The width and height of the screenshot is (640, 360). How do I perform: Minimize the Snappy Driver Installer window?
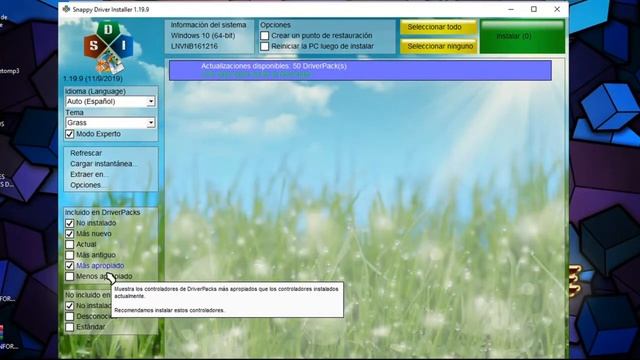coord(511,9)
